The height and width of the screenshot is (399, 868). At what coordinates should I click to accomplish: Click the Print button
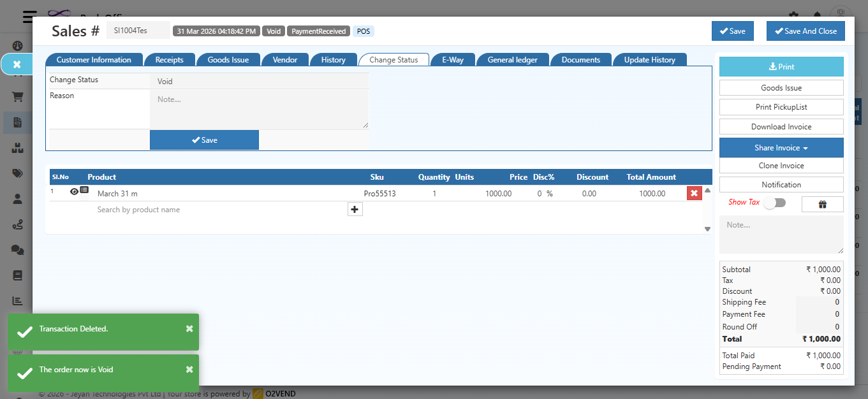(781, 67)
